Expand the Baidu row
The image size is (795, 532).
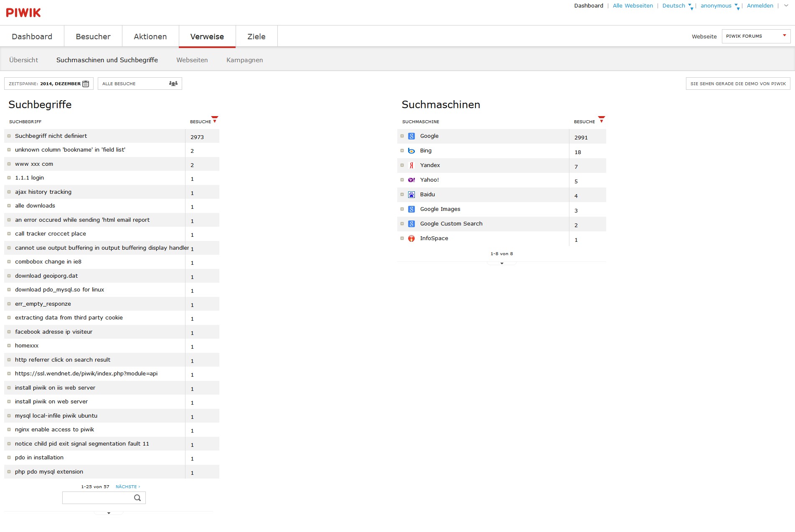(x=402, y=195)
